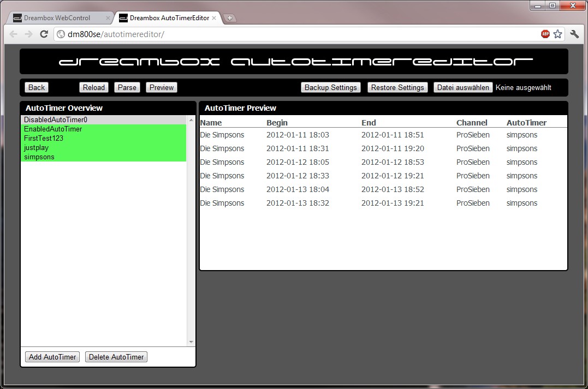Click the AutoTimer column header
The width and height of the screenshot is (588, 389).
click(x=526, y=123)
